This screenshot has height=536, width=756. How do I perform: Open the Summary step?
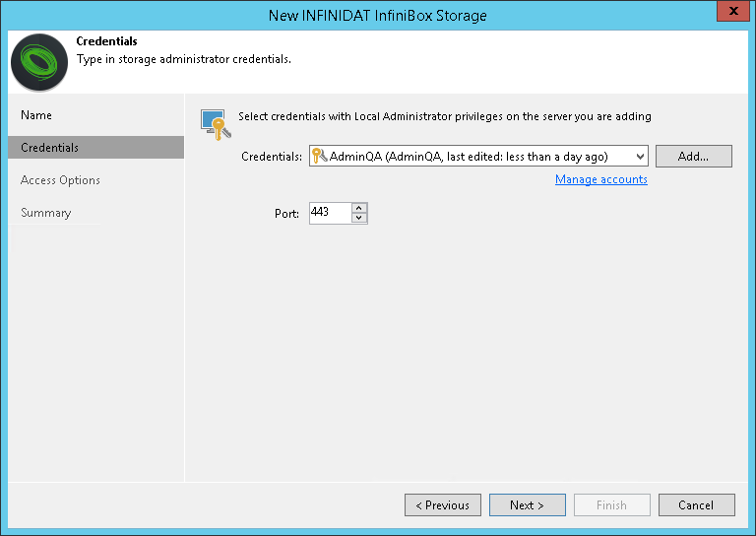[46, 213]
